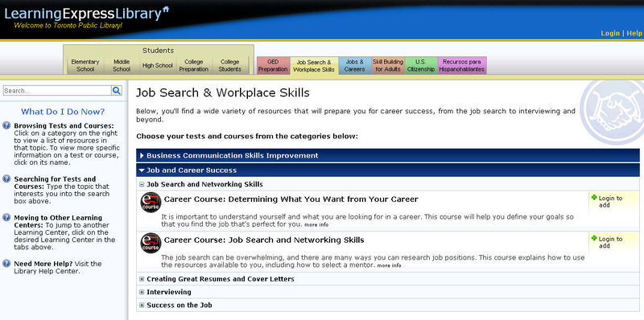
Task: Click e-course icon for Job Search and Networking Skills course
Action: [x=151, y=243]
